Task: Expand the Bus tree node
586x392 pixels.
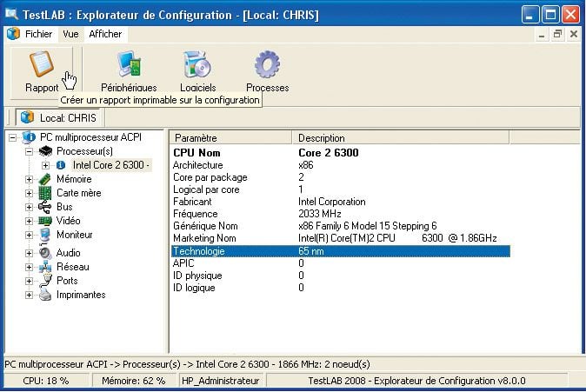Action: (x=30, y=207)
